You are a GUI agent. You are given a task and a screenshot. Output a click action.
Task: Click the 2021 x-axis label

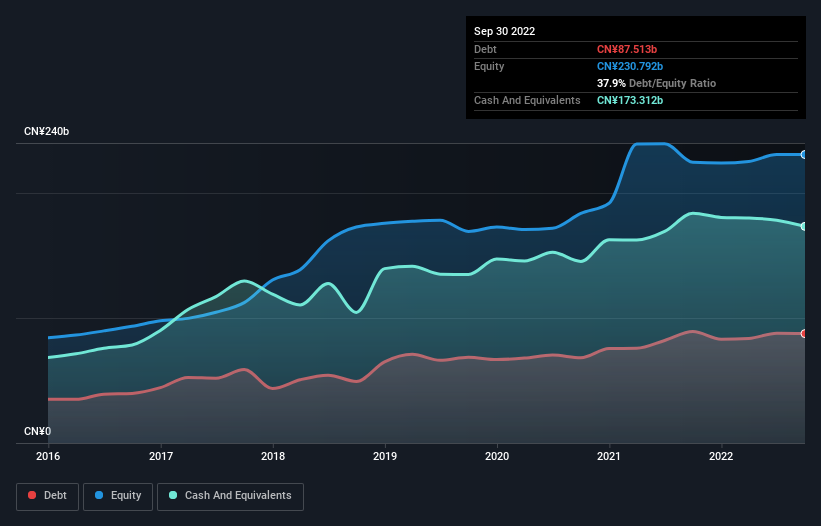pyautogui.click(x=609, y=456)
